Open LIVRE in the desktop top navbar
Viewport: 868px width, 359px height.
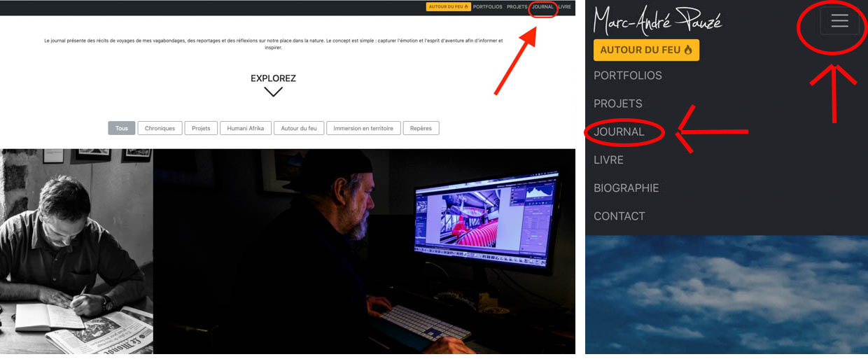click(x=564, y=7)
